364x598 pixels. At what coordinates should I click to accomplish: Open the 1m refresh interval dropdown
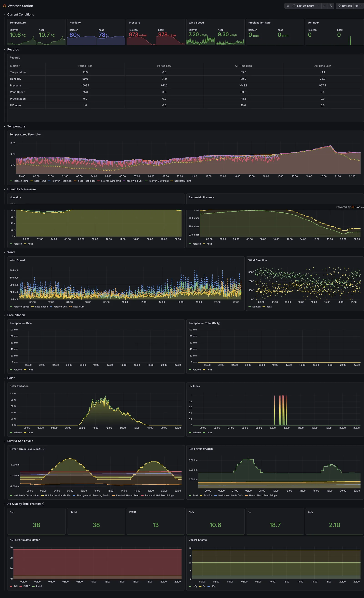358,6
